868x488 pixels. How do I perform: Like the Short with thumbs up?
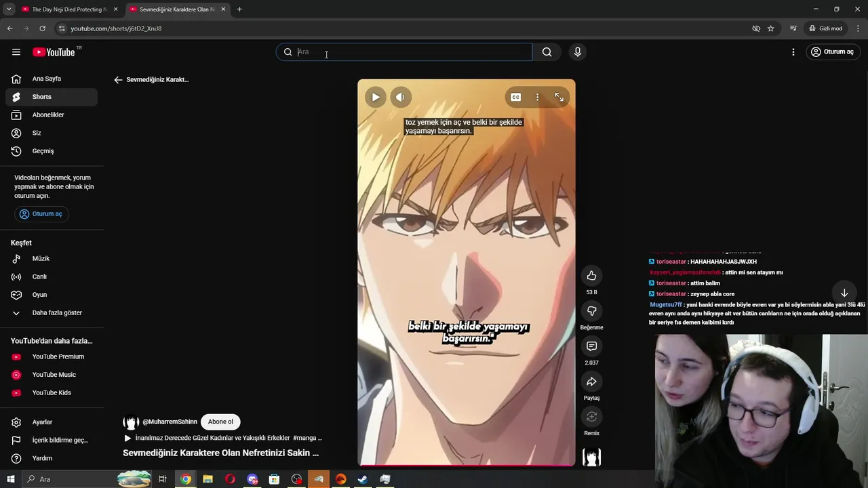pyautogui.click(x=591, y=276)
